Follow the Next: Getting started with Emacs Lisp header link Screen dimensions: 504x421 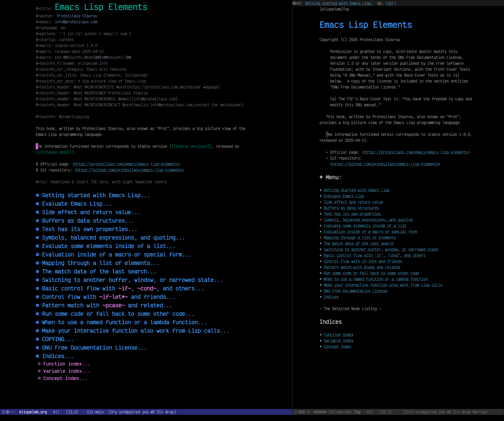[338, 3]
